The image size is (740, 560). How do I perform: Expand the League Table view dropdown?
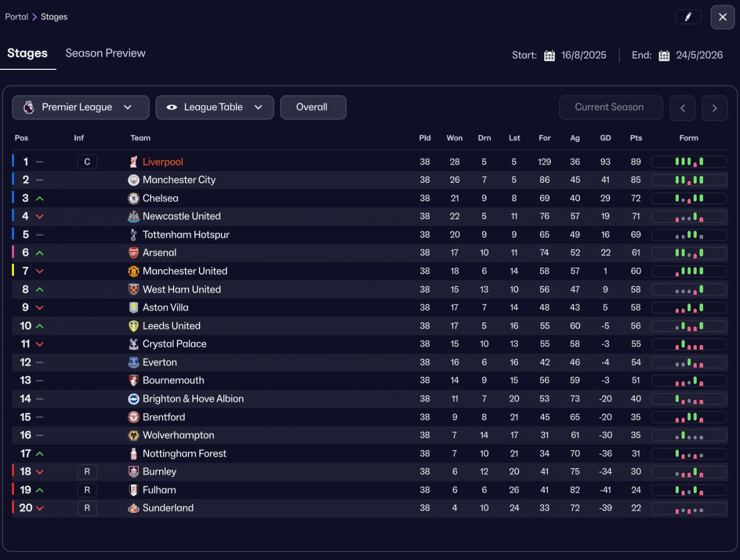coord(214,107)
